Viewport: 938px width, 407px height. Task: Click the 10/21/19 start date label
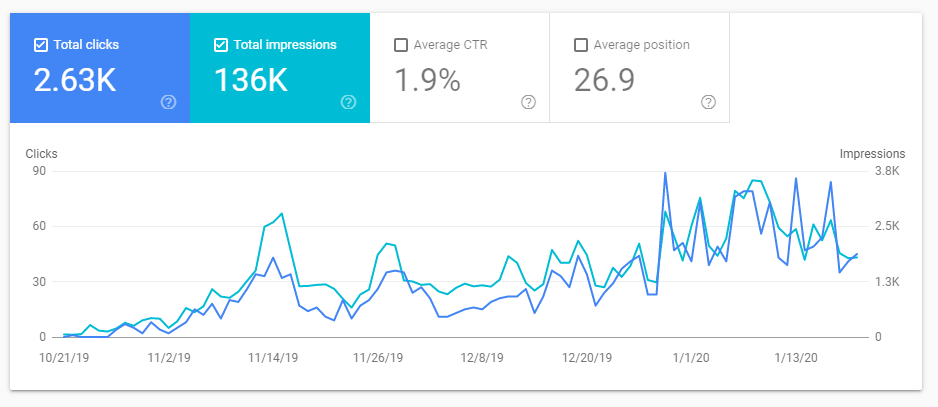[63, 358]
